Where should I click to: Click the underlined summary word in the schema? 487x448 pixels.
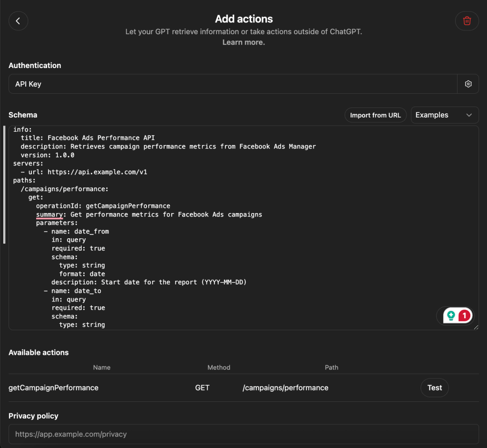coord(49,214)
